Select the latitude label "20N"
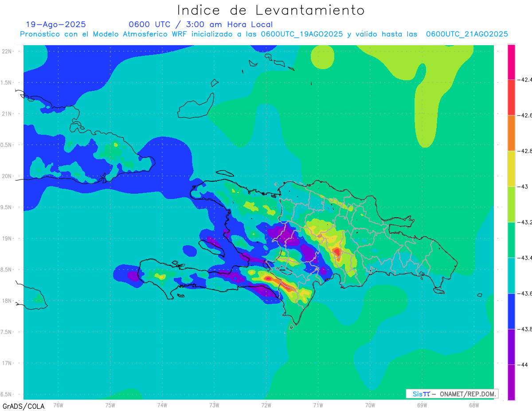 [x=7, y=176]
